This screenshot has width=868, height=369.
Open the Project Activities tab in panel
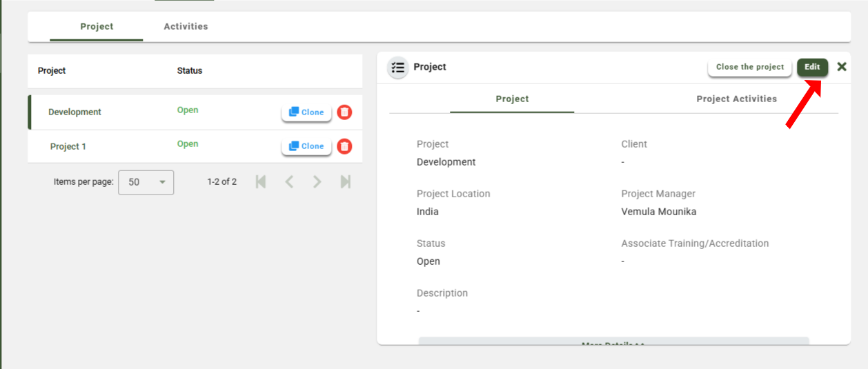(x=736, y=99)
